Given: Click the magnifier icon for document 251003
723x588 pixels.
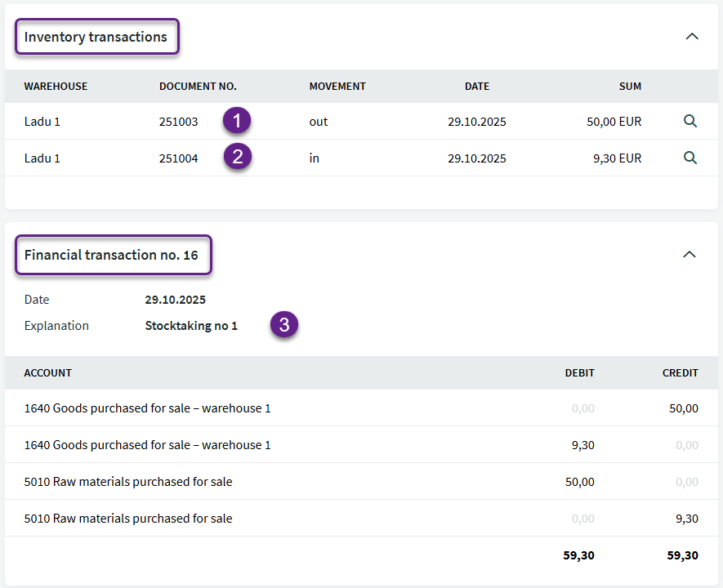Looking at the screenshot, I should pyautogui.click(x=690, y=122).
